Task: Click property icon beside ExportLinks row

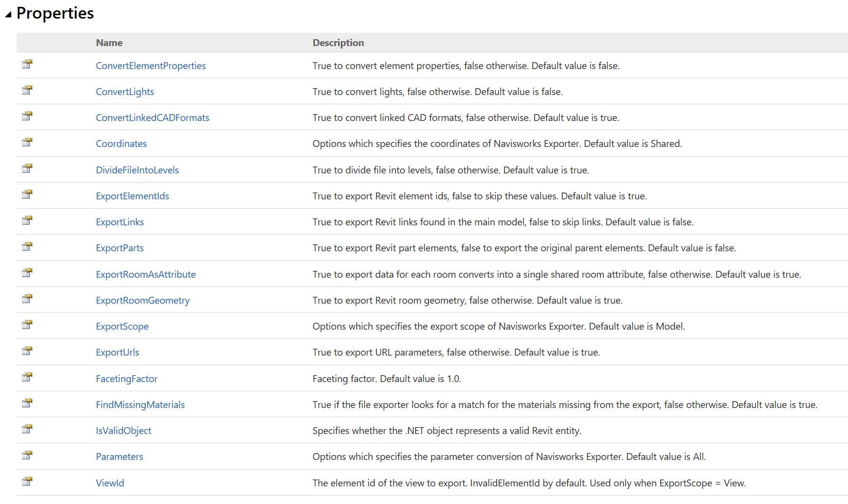Action: click(27, 221)
